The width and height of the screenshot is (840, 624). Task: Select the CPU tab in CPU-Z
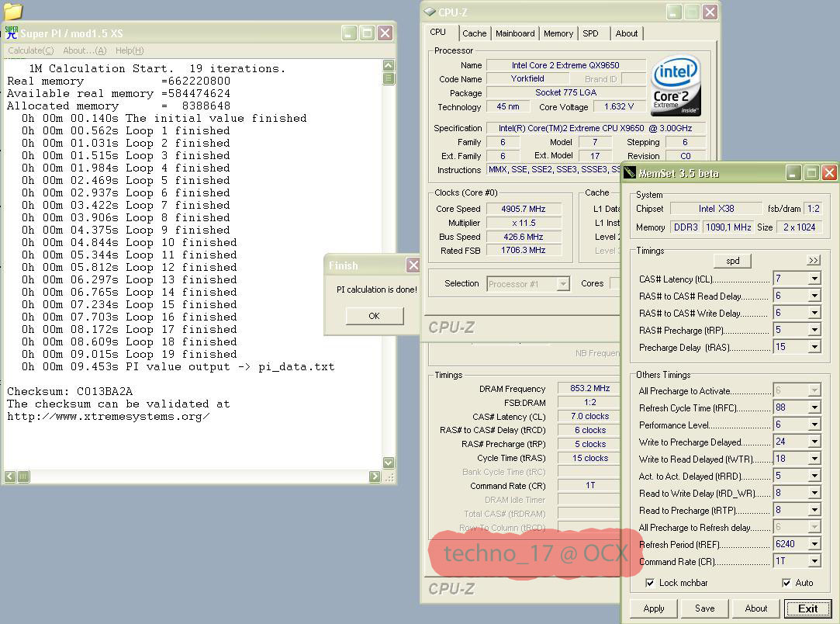click(437, 32)
